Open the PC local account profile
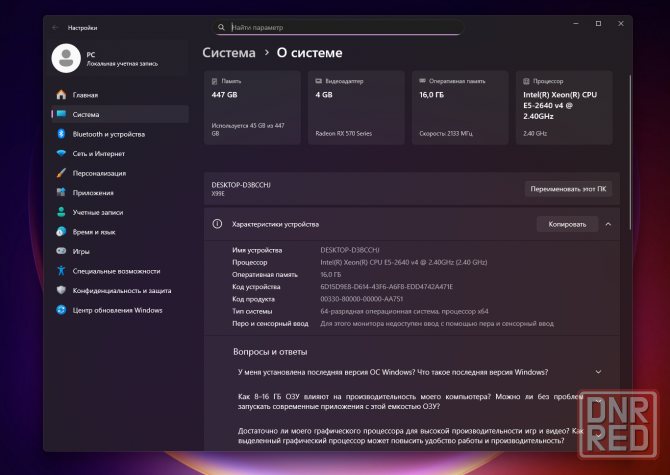The image size is (670, 475). pyautogui.click(x=120, y=59)
